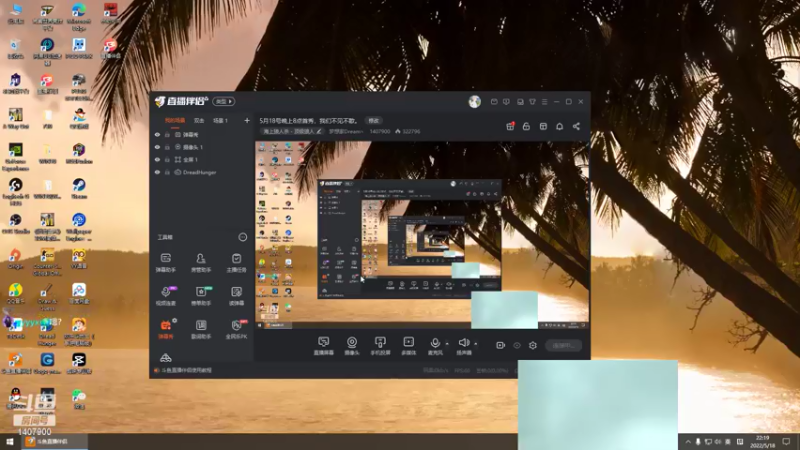Screen dimensions: 800x450
Task: Click the record video icon beside settings
Action: (500, 345)
